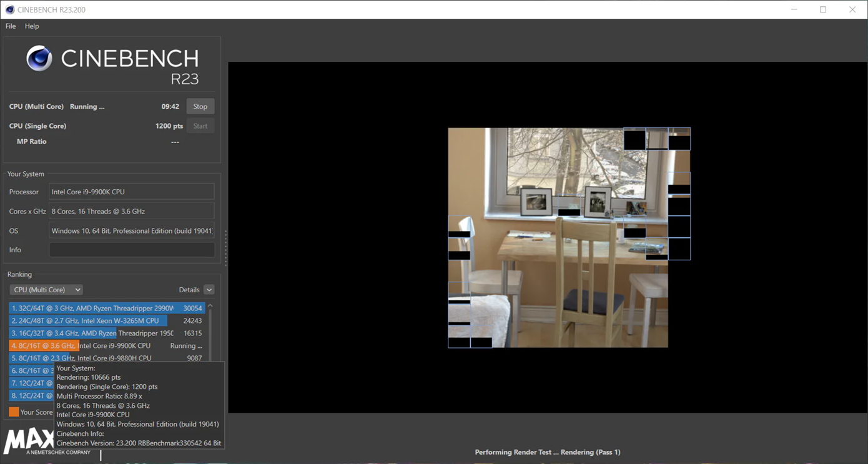Click the panel splitter handle dots
The height and width of the screenshot is (464, 868).
pyautogui.click(x=225, y=249)
